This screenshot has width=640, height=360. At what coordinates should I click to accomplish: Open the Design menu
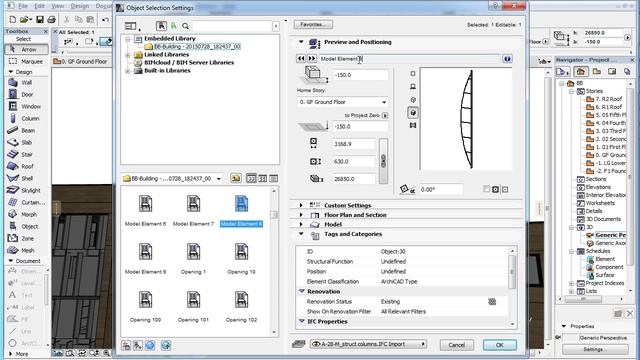80,6
